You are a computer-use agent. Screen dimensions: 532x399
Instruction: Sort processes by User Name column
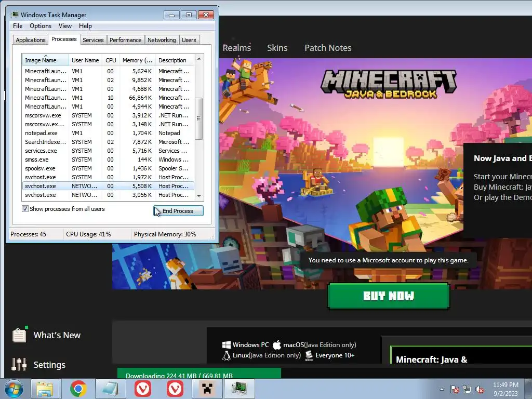coord(85,60)
